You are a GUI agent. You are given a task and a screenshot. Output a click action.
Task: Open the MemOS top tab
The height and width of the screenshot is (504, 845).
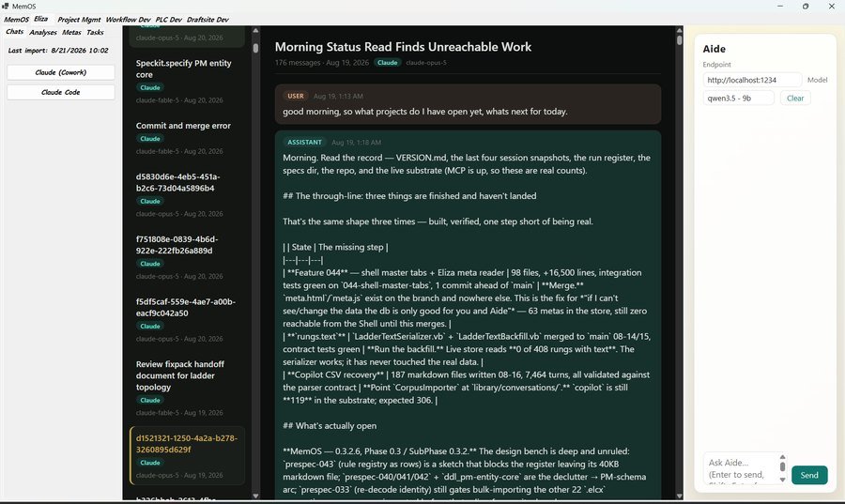coord(16,20)
